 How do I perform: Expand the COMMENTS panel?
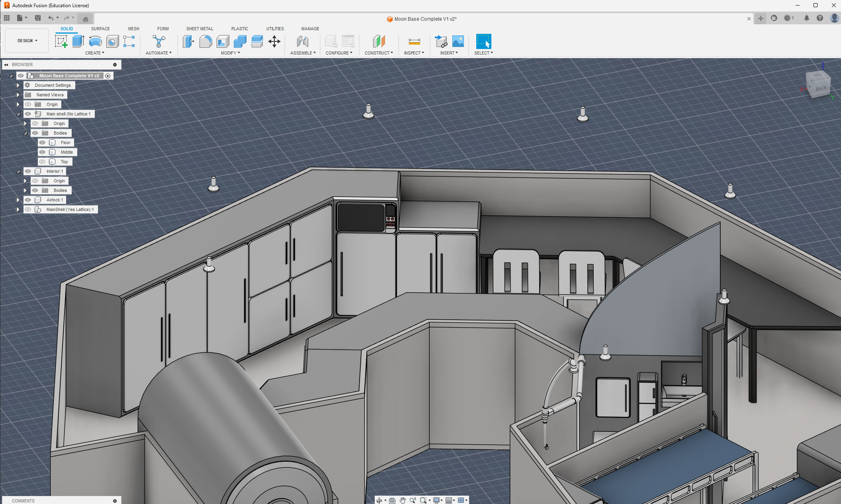[x=115, y=501]
